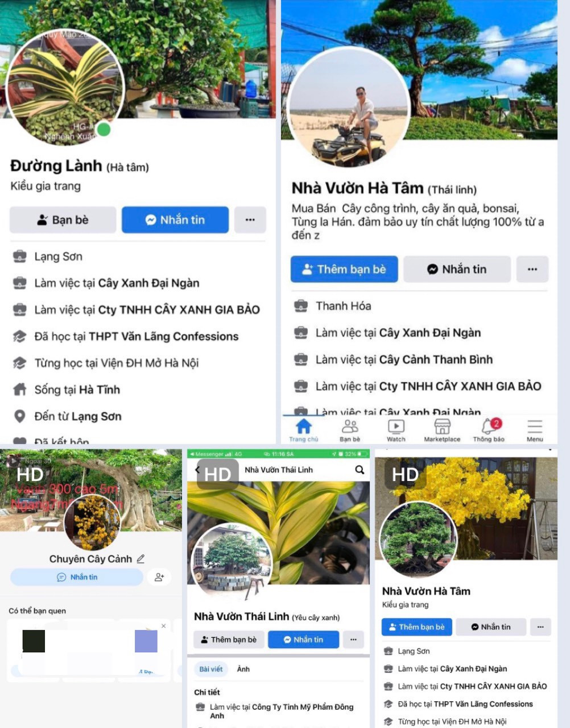The width and height of the screenshot is (570, 728).
Task: Click Thêm bạn bè on Nhà Vườn Hà Tâm (Thái linh)
Action: point(344,269)
